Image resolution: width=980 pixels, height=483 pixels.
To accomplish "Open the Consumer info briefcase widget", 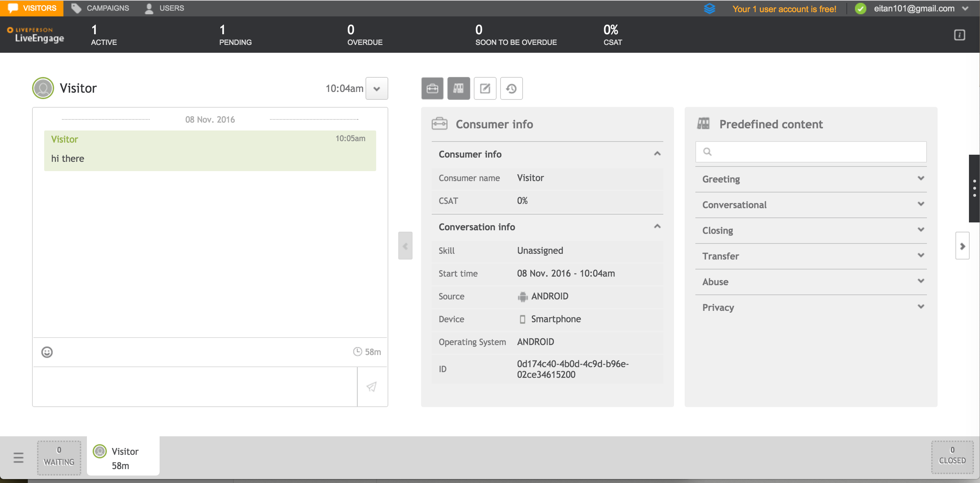I will [432, 89].
